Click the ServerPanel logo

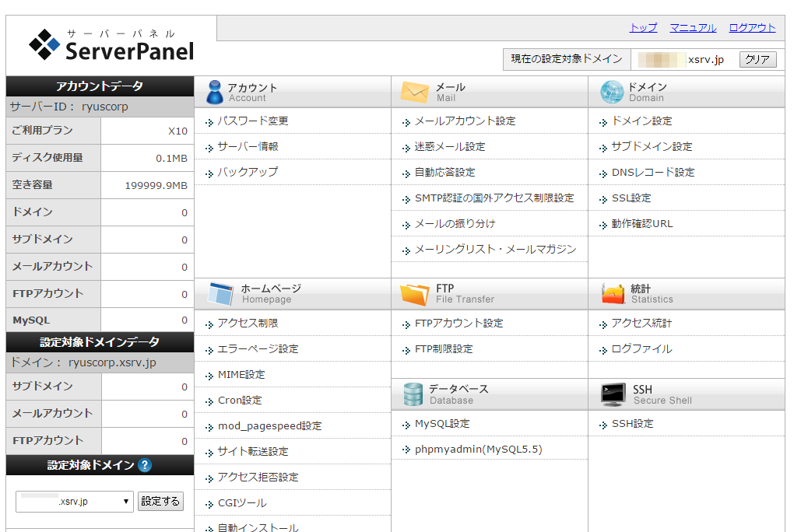[111, 46]
